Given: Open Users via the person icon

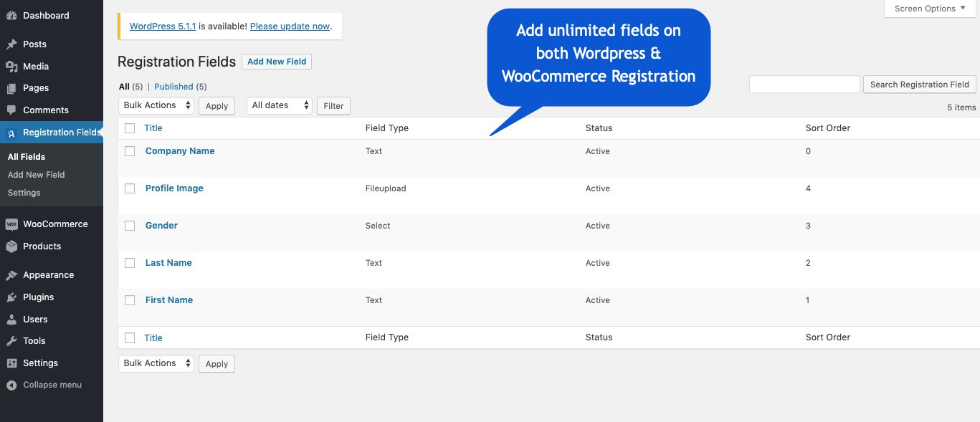Looking at the screenshot, I should (11, 319).
